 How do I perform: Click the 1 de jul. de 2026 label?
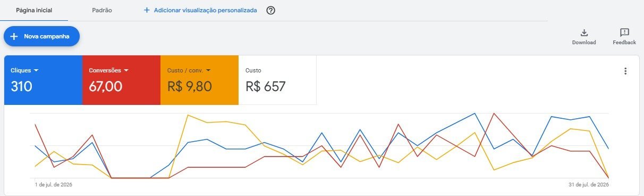click(x=54, y=185)
